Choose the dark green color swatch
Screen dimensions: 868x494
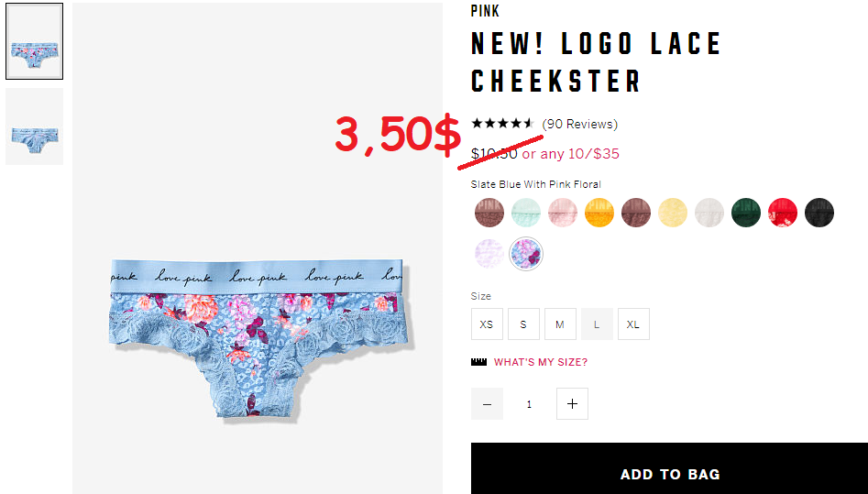click(746, 213)
